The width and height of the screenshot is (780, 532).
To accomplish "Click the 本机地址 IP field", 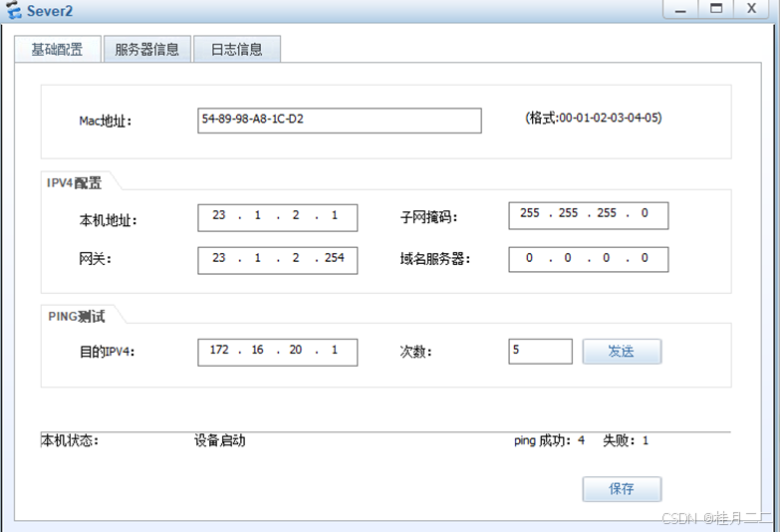I will (x=278, y=217).
